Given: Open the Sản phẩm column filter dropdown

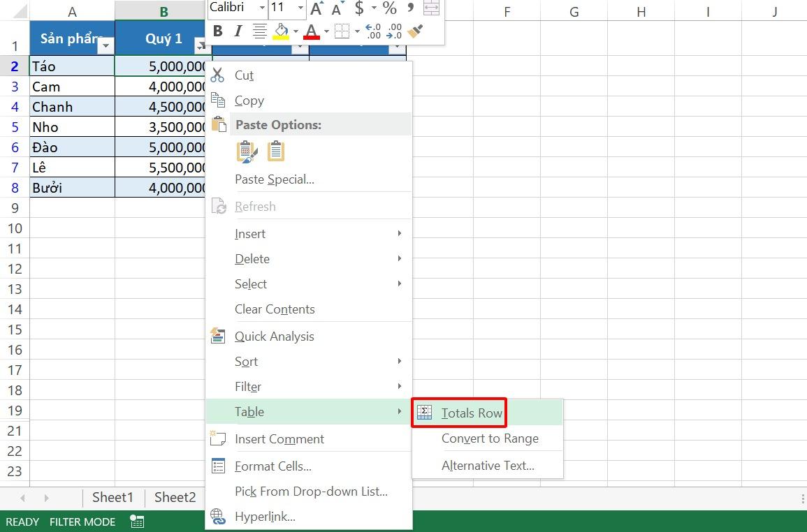Looking at the screenshot, I should pos(106,45).
